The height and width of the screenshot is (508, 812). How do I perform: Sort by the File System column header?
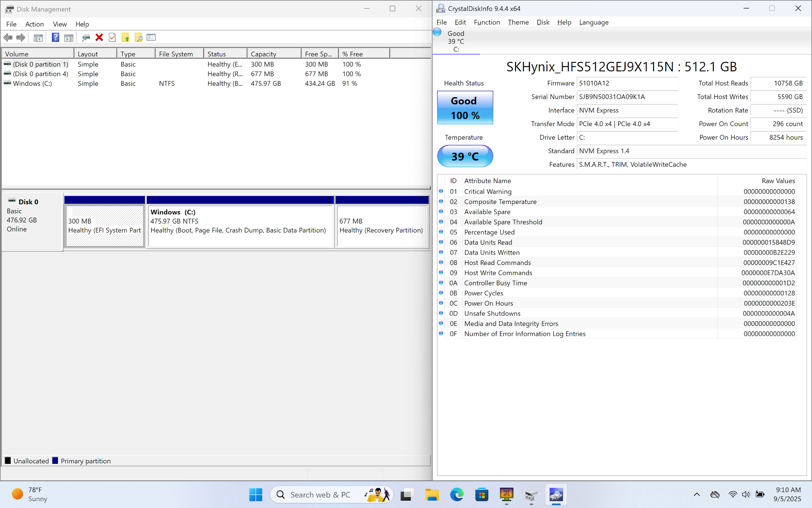click(179, 54)
